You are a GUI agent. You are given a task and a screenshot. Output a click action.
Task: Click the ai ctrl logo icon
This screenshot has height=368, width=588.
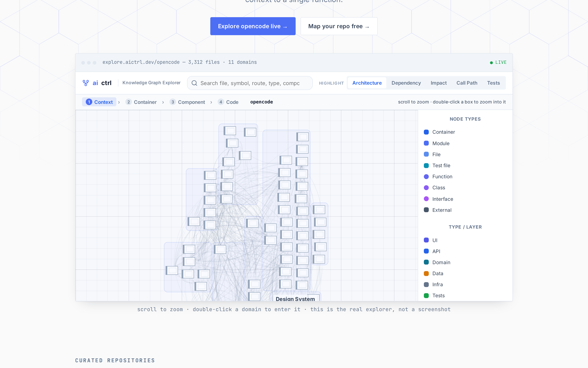coord(86,83)
